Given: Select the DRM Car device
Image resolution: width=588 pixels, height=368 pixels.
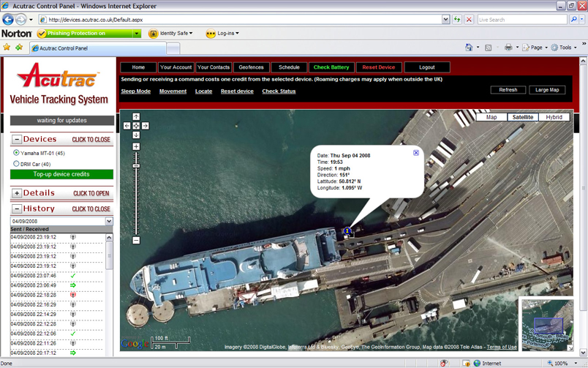Looking at the screenshot, I should 16,164.
